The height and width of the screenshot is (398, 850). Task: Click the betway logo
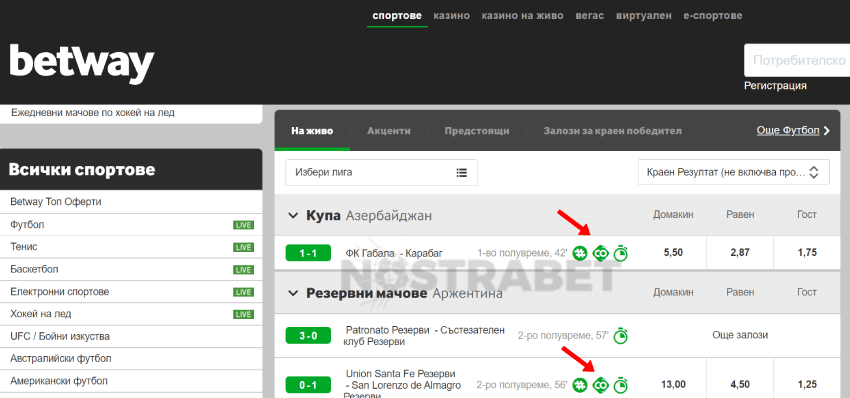click(82, 64)
